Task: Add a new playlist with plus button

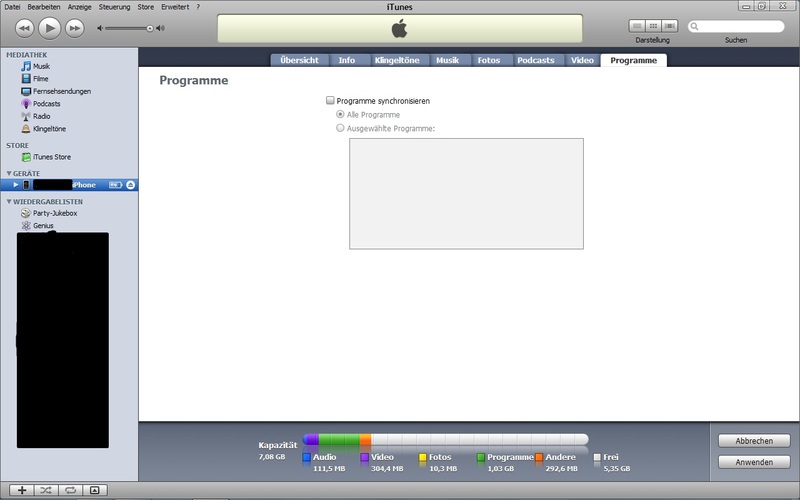Action: (x=22, y=490)
